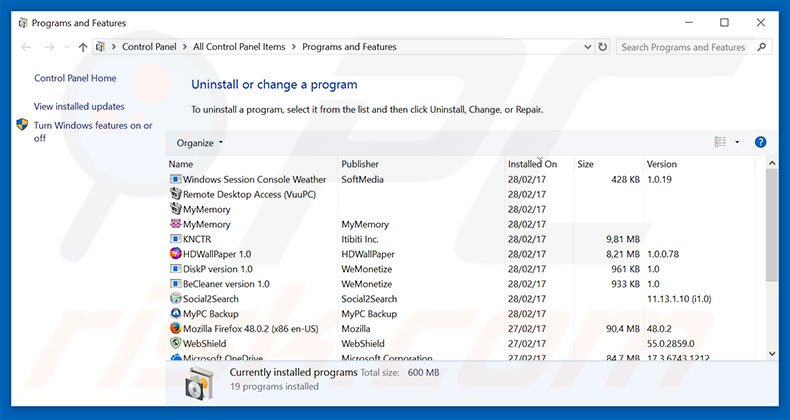Expand the breadcrumb arrow after All Control Panel Items
The image size is (790, 420).
tap(294, 47)
